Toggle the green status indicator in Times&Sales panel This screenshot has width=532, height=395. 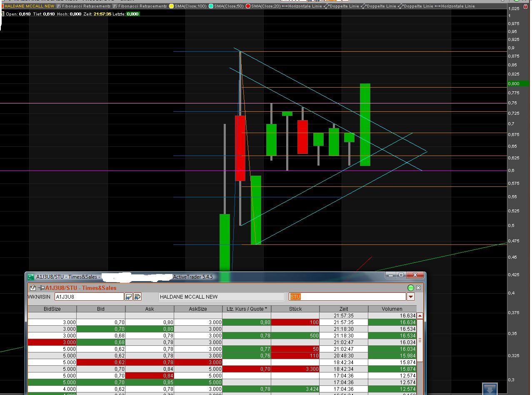(410, 288)
